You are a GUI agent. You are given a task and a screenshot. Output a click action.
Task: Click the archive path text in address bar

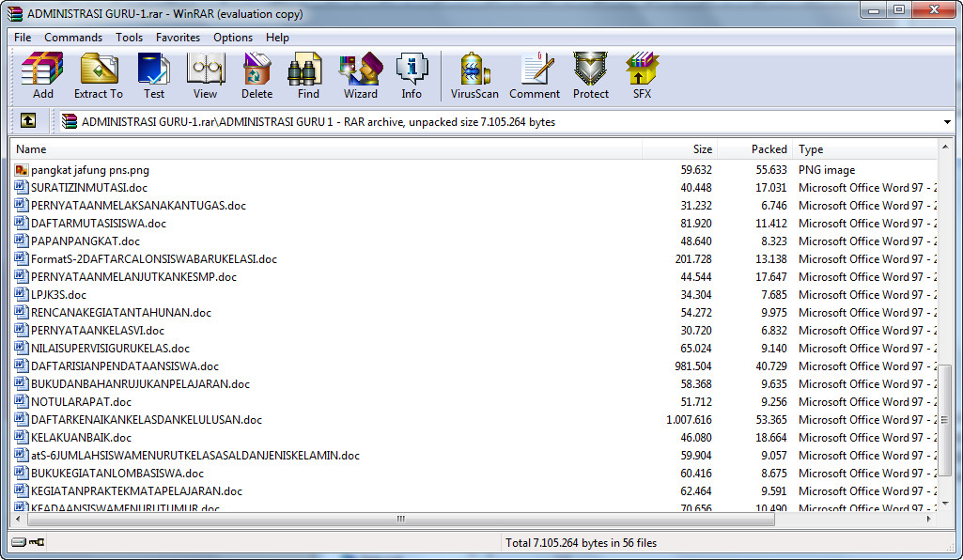tap(318, 121)
